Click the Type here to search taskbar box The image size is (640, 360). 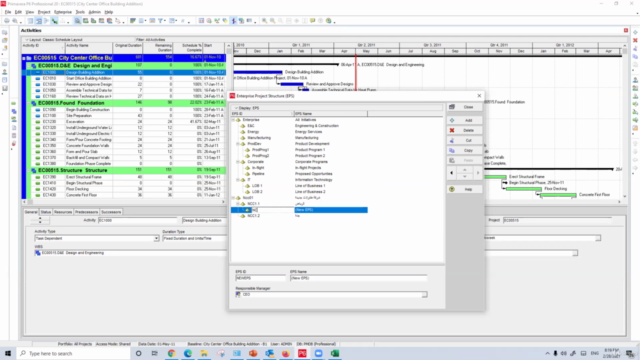pos(74,353)
